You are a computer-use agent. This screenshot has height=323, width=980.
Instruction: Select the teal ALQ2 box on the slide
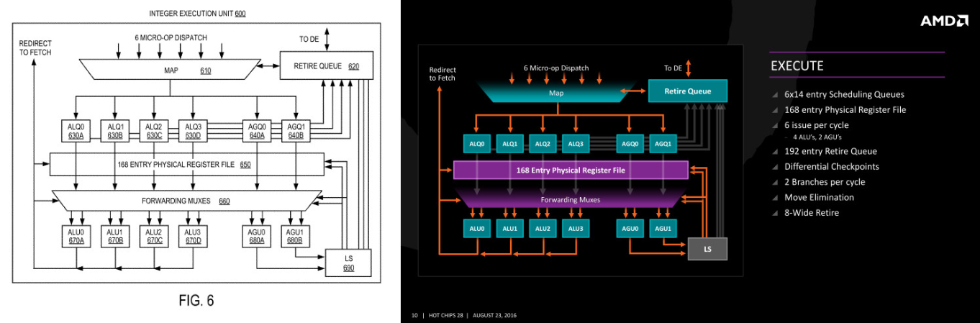click(x=543, y=143)
